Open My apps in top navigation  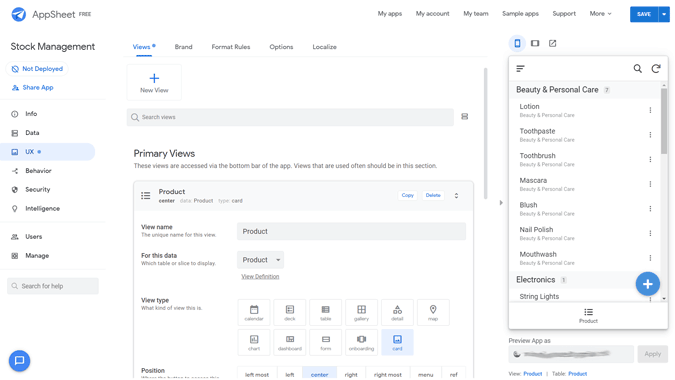click(x=390, y=14)
